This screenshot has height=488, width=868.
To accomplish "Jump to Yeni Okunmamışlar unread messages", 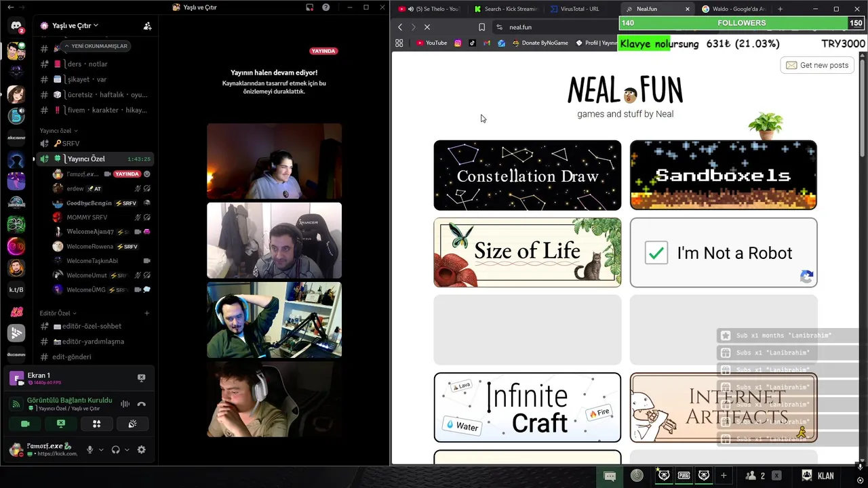I will [x=95, y=46].
